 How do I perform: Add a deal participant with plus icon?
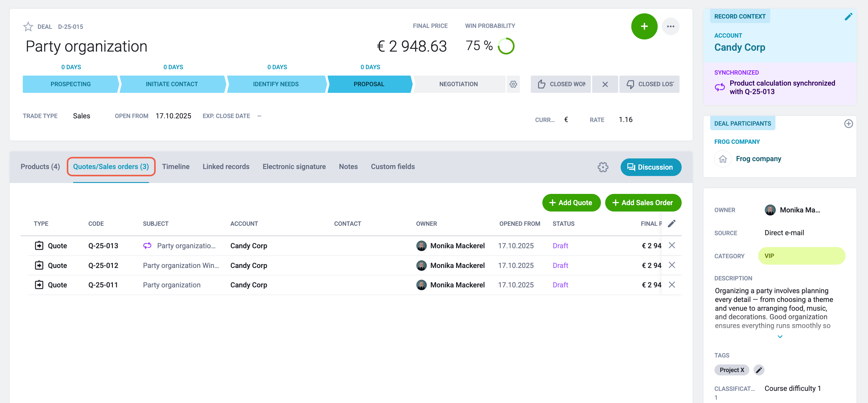(848, 124)
